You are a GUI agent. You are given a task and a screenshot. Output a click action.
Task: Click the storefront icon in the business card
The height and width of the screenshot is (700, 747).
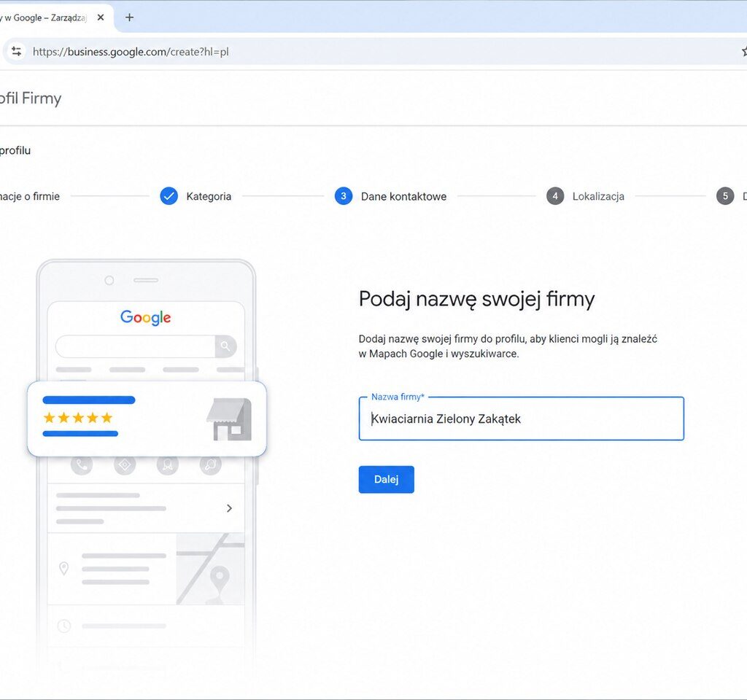coord(229,419)
